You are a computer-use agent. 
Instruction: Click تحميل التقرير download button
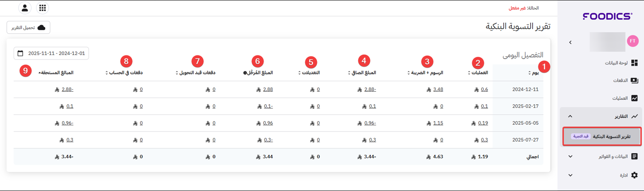(x=29, y=28)
